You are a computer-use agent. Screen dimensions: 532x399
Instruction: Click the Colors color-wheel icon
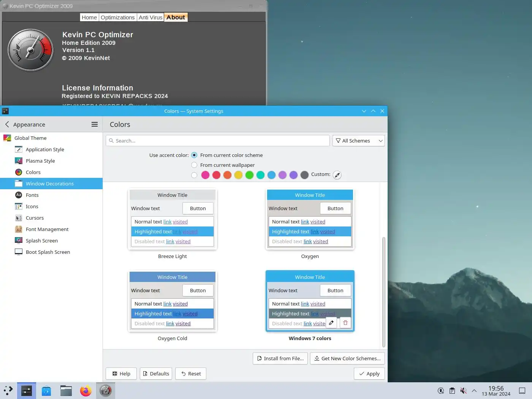tap(19, 172)
